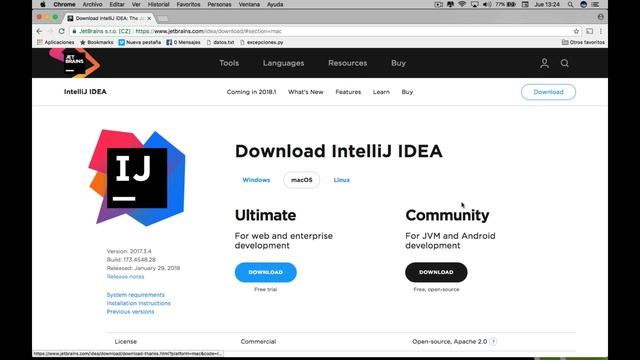The height and width of the screenshot is (360, 640).
Task: Click the IntelliJ IDEA product title
Action: [85, 92]
